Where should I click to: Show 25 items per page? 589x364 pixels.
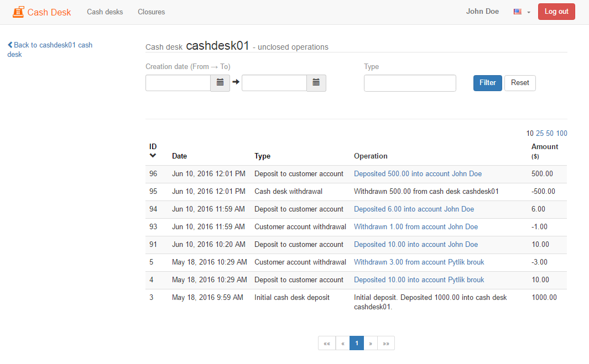(x=540, y=133)
